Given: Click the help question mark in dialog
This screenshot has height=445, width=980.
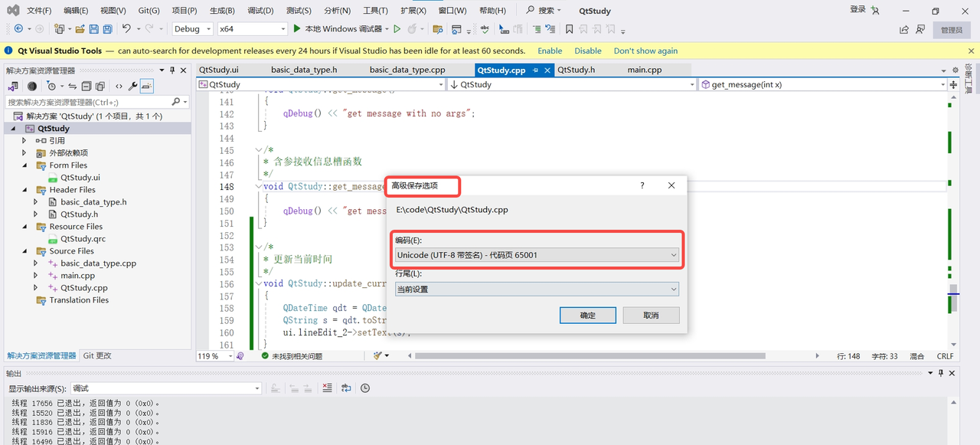Looking at the screenshot, I should (x=642, y=185).
